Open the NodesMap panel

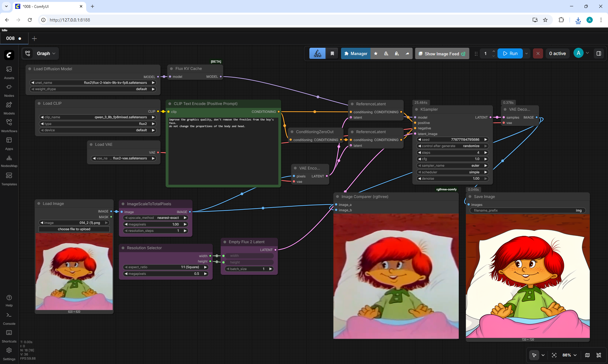pyautogui.click(x=9, y=161)
